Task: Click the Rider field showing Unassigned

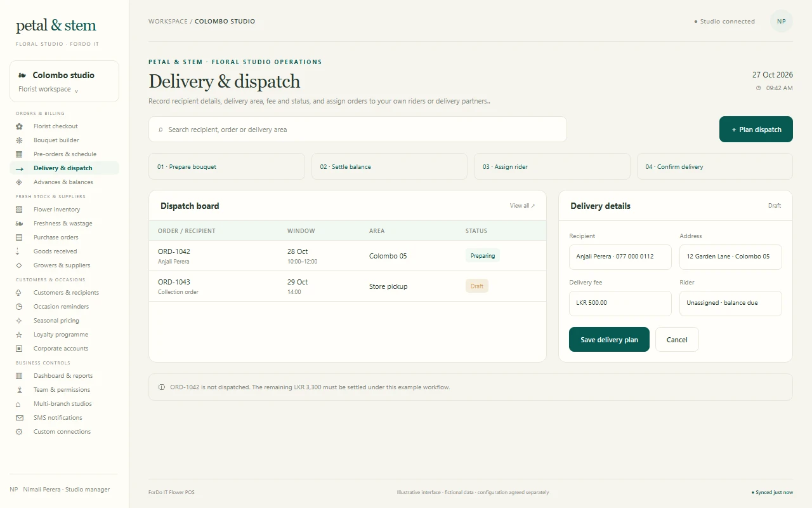Action: (731, 304)
